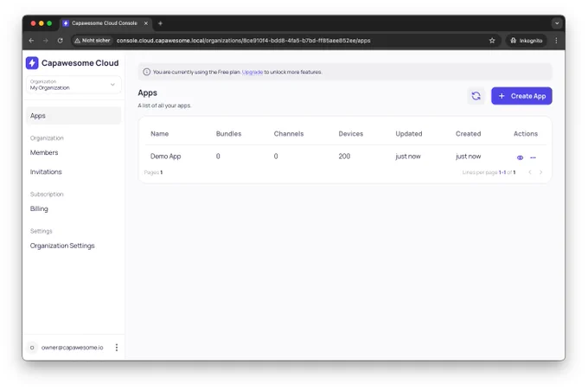
Task: Click the Create App button
Action: coord(521,96)
